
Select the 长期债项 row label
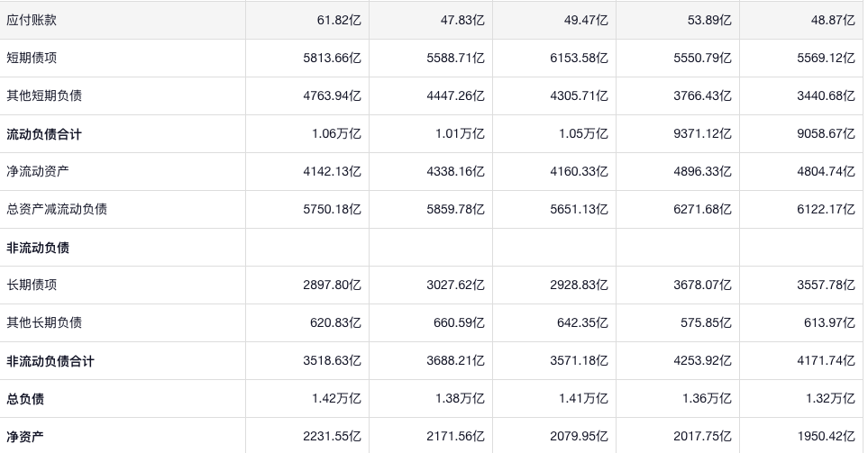click(x=32, y=285)
